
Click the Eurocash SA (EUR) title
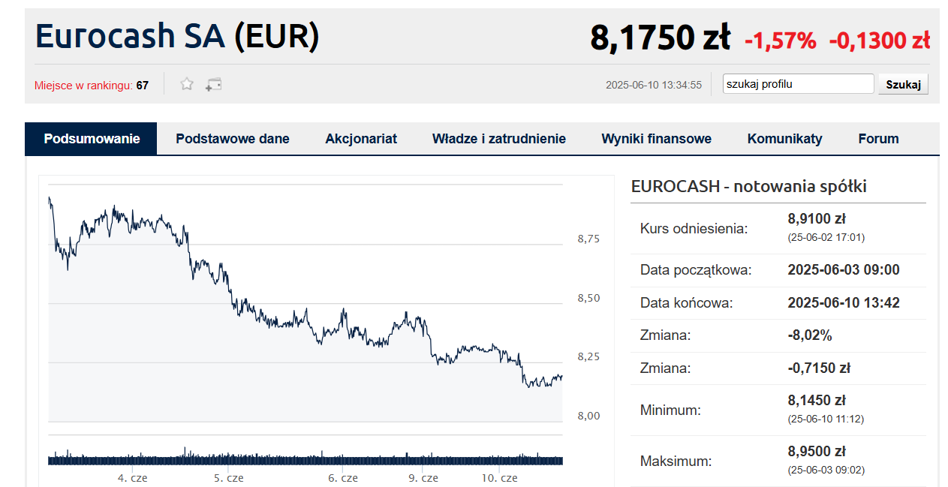click(x=177, y=36)
